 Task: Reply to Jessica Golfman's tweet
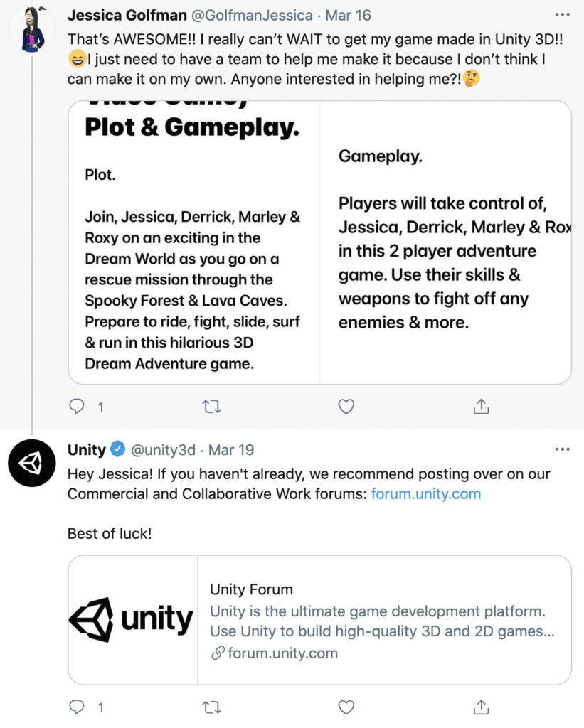[x=76, y=406]
